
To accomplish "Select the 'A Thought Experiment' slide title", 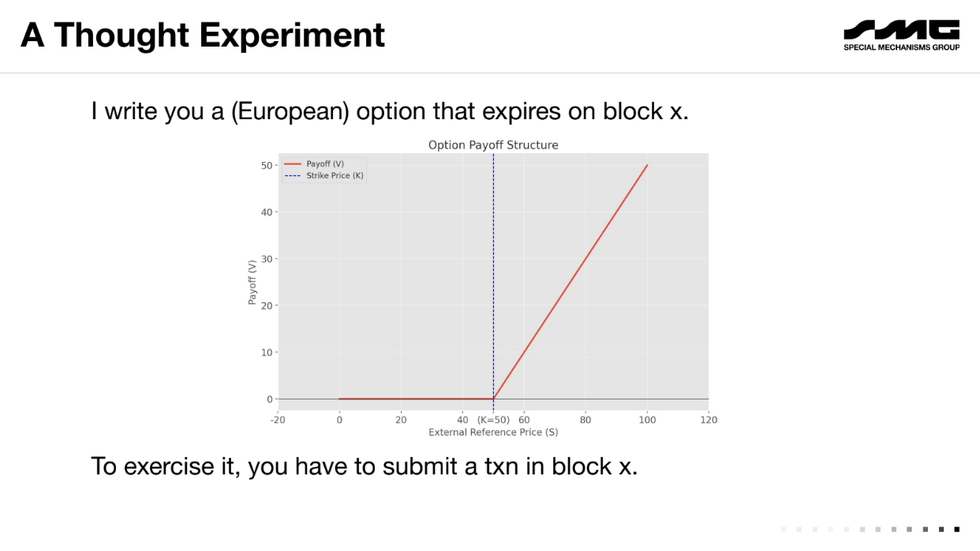I will pyautogui.click(x=203, y=35).
